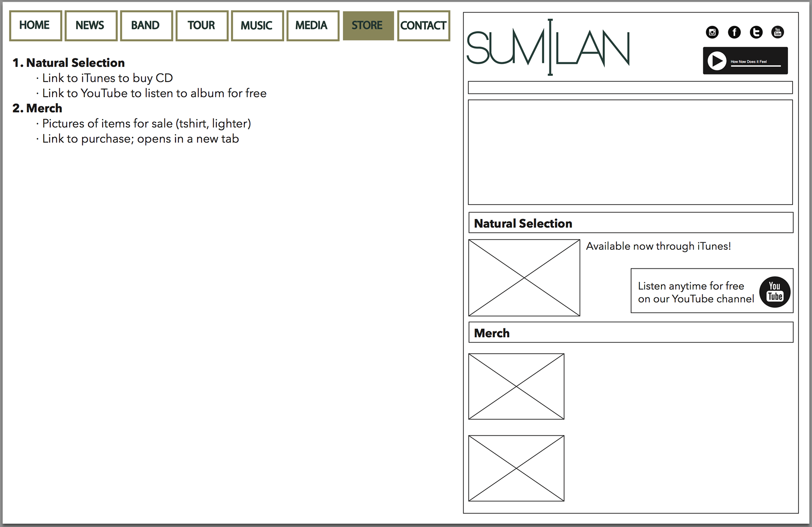Click the second Merch image placeholder
This screenshot has width=812, height=527.
[x=516, y=468]
